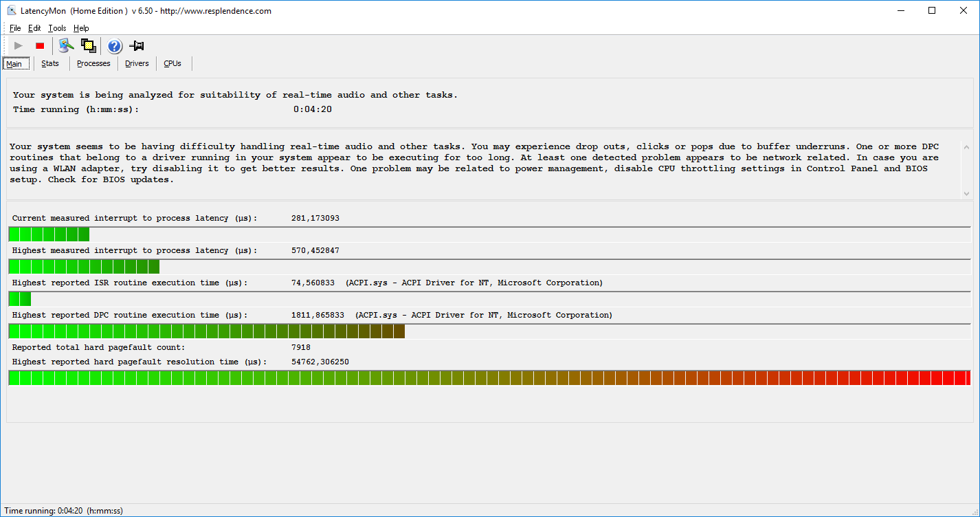Image resolution: width=980 pixels, height=517 pixels.
Task: Open options via the computer-and-pen toolbar icon
Action: tap(66, 46)
